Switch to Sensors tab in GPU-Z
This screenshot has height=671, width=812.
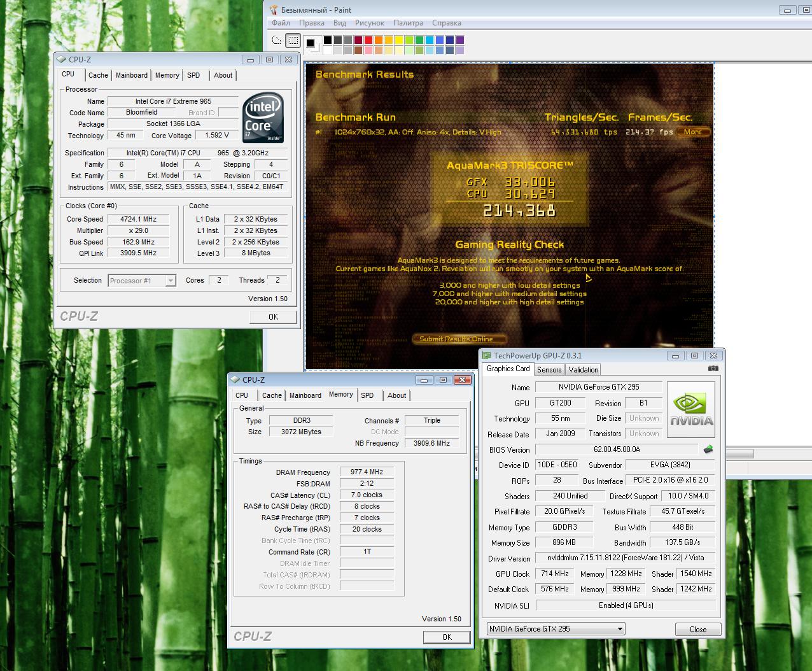pos(549,370)
